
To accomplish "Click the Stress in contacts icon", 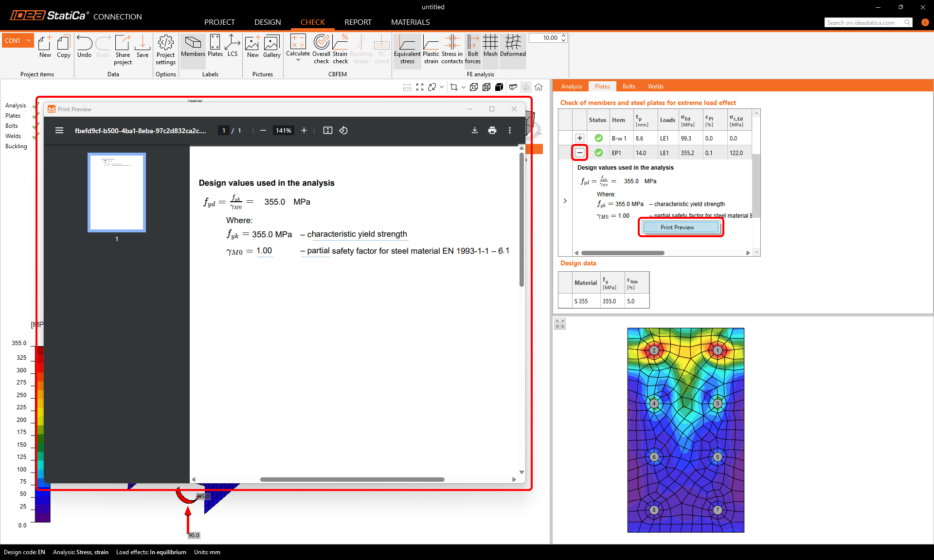I will click(x=452, y=49).
